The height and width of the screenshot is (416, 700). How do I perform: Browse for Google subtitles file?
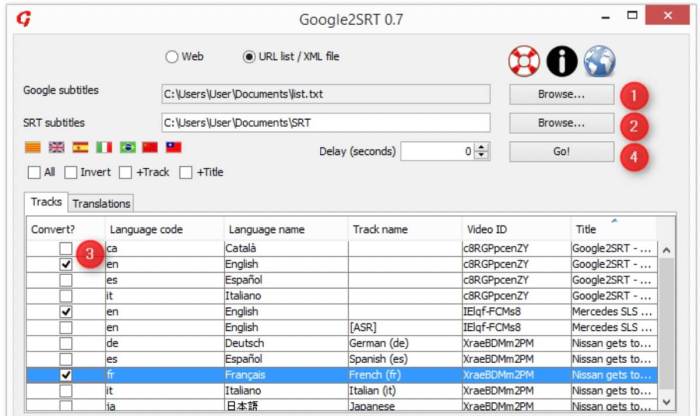(562, 94)
